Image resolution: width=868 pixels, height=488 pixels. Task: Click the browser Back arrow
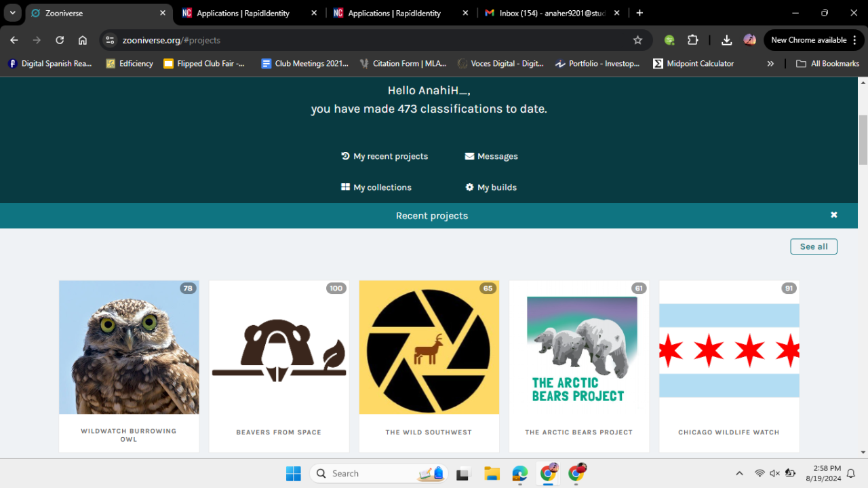click(14, 40)
